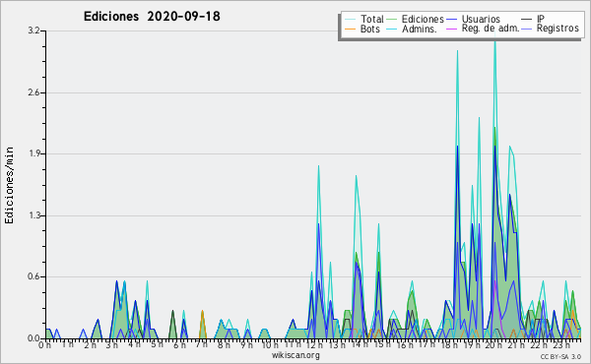Click the Total legend entry
The image size is (591, 364).
coord(364,19)
